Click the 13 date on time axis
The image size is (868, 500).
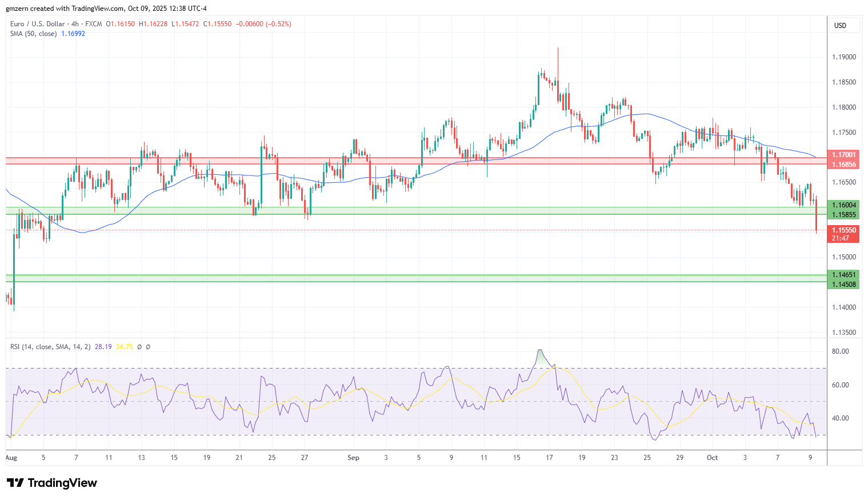coord(141,458)
